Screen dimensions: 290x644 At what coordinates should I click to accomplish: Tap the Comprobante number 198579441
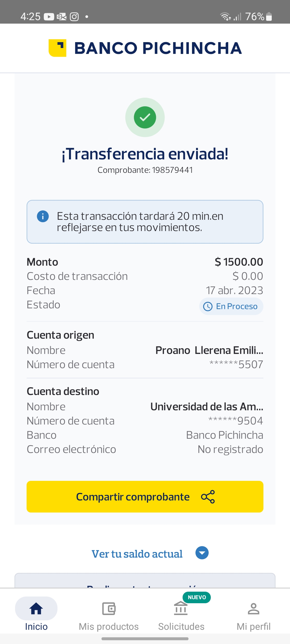coord(172,170)
